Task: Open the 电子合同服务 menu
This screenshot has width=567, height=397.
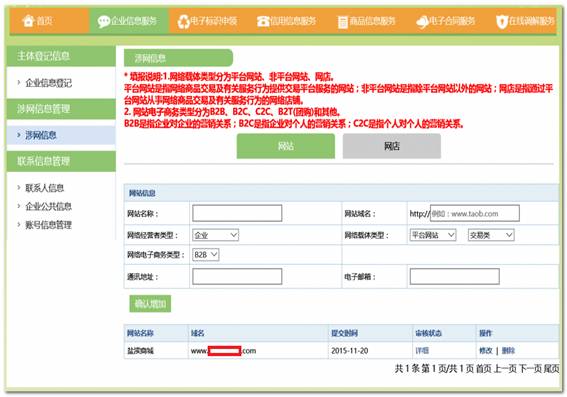Action: (x=445, y=21)
